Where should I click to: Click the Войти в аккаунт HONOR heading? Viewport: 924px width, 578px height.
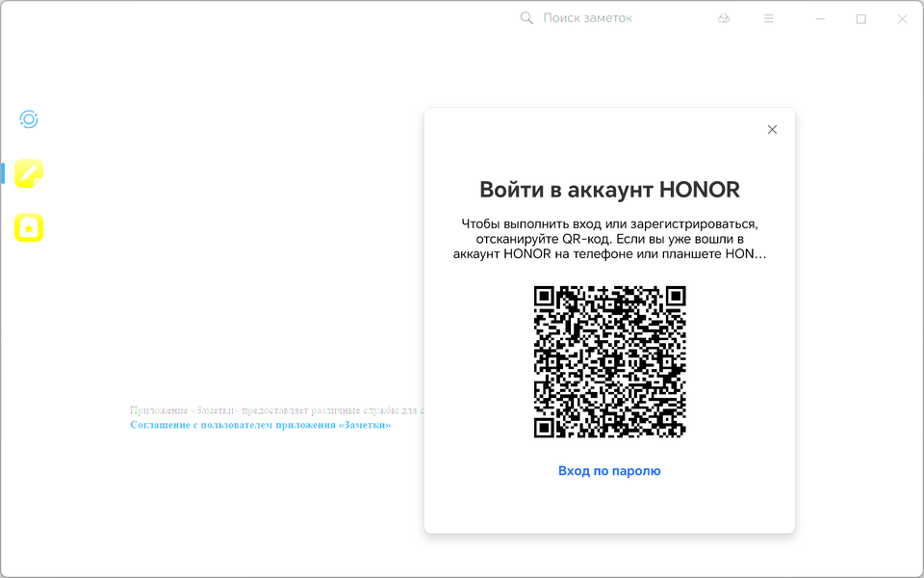pos(609,190)
